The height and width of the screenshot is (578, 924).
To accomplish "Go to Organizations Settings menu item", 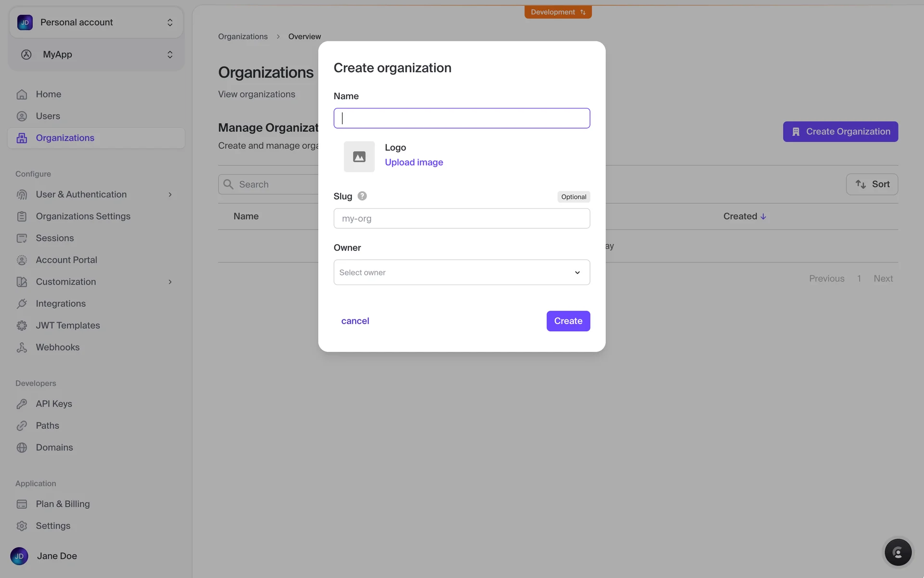I will coord(83,216).
